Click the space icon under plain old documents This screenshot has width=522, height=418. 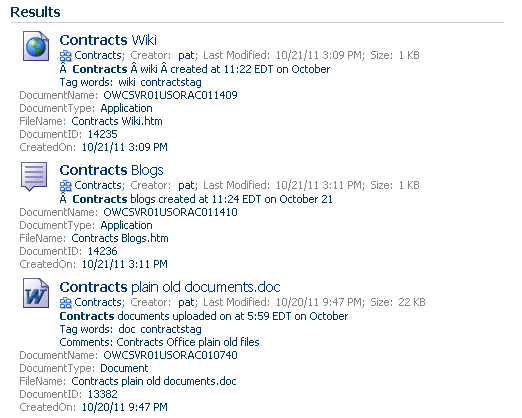(x=66, y=303)
